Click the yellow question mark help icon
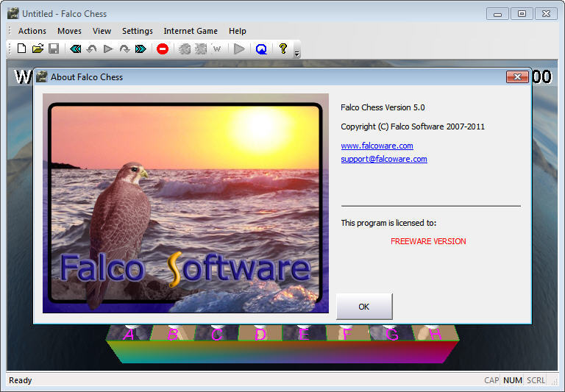565x392 pixels. click(283, 49)
